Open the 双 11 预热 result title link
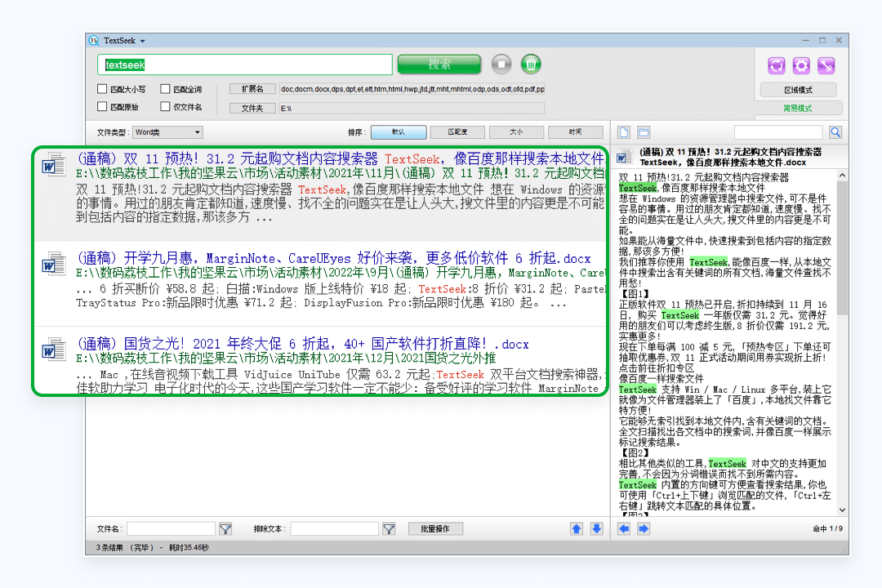882x588 pixels. [340, 159]
